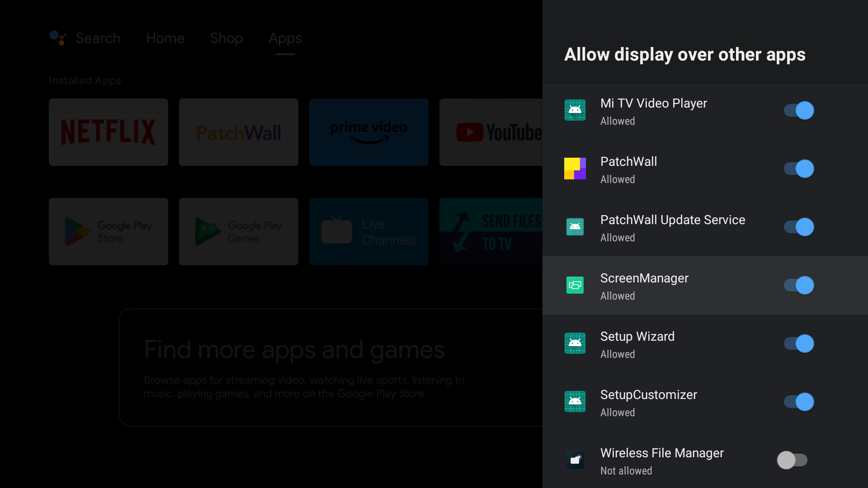Toggle Setup Wizard overlay switch

click(x=799, y=343)
